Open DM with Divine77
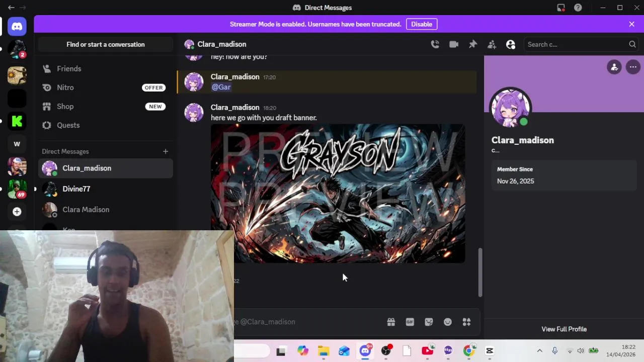 (106, 189)
